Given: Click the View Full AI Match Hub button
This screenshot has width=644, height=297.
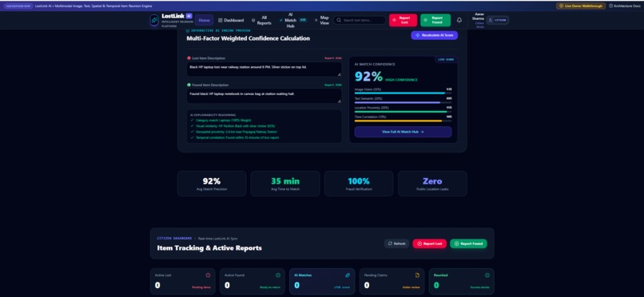Looking at the screenshot, I should coord(403,132).
